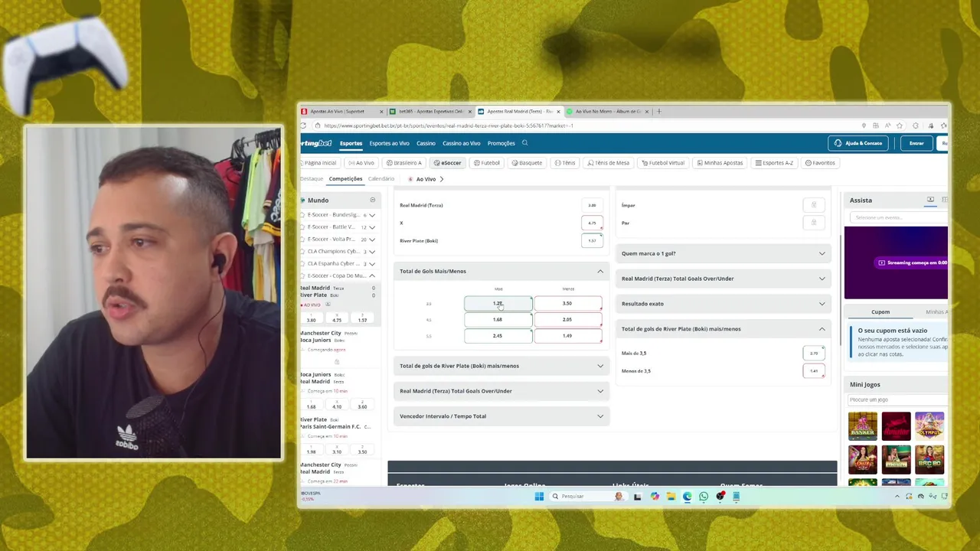Select Menos 4.5 odds 2.05
Image resolution: width=980 pixels, height=551 pixels.
pos(567,320)
